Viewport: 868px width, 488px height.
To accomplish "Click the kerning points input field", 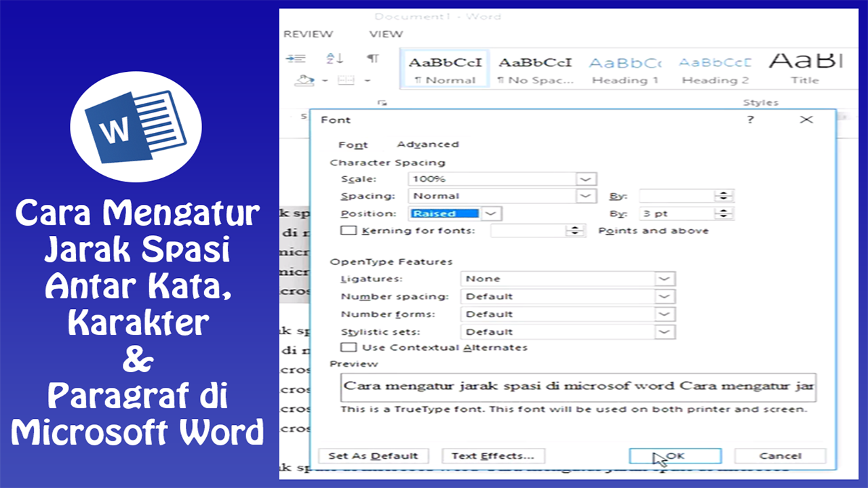I will [x=528, y=230].
